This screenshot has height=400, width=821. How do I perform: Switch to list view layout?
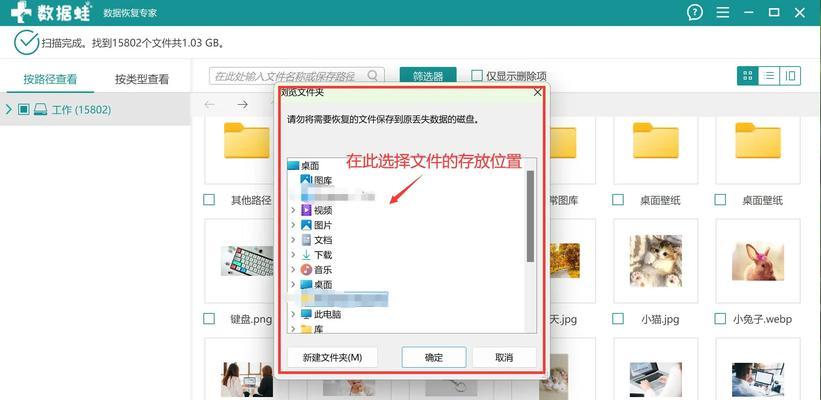click(769, 76)
